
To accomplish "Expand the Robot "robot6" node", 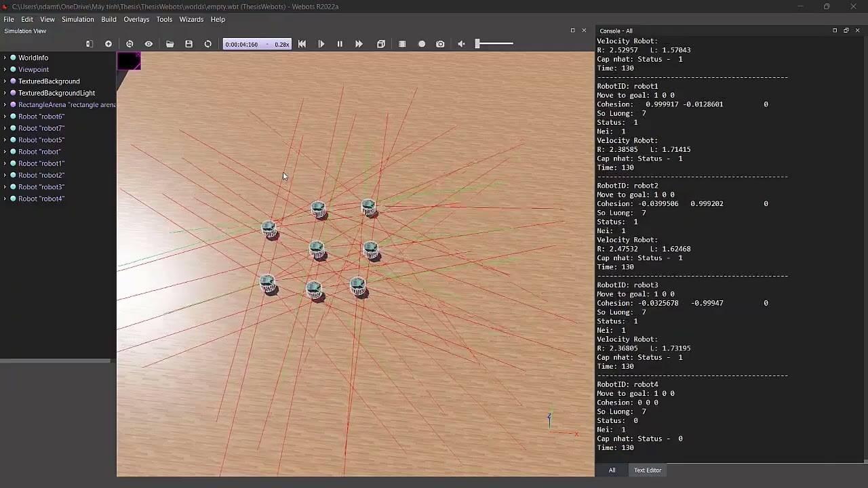I will pos(5,117).
